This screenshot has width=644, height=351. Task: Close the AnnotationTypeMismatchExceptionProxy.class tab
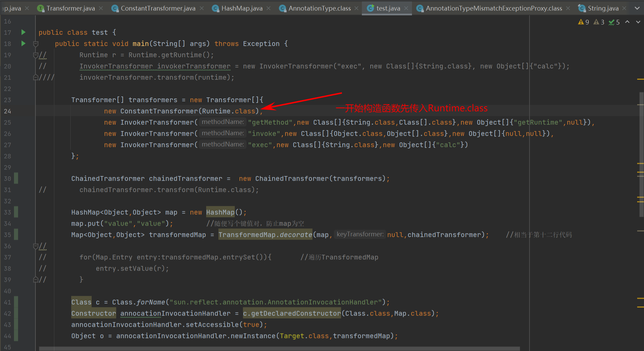pos(568,8)
